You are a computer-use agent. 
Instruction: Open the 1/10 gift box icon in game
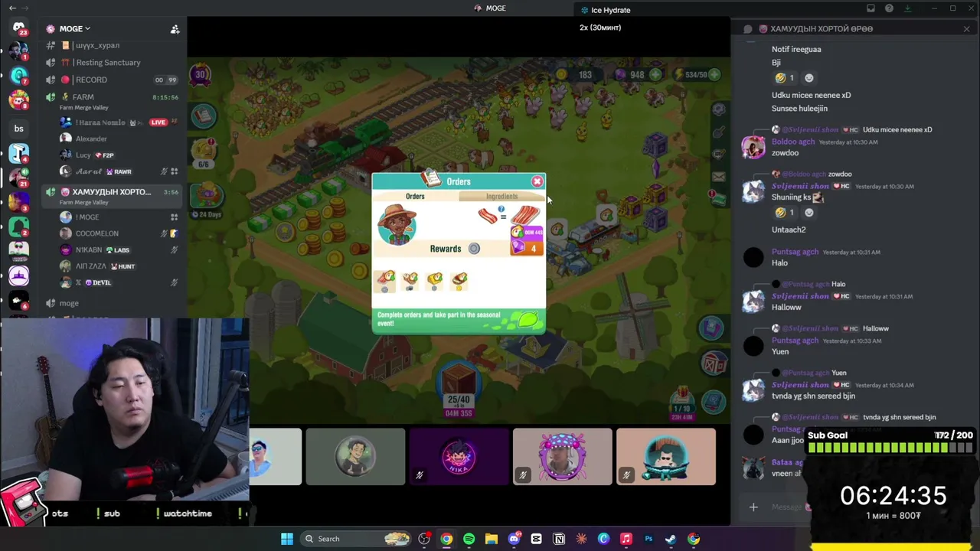pyautogui.click(x=681, y=403)
